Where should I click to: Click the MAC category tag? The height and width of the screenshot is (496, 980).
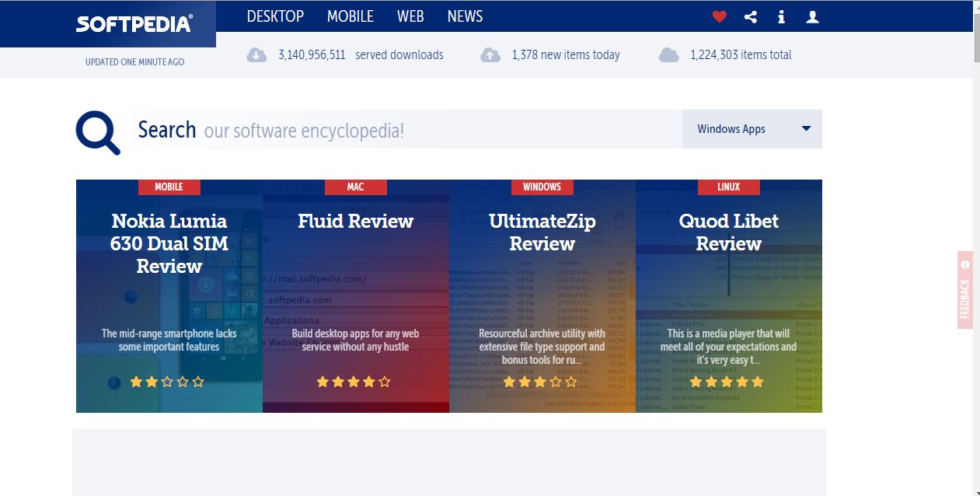pos(356,187)
